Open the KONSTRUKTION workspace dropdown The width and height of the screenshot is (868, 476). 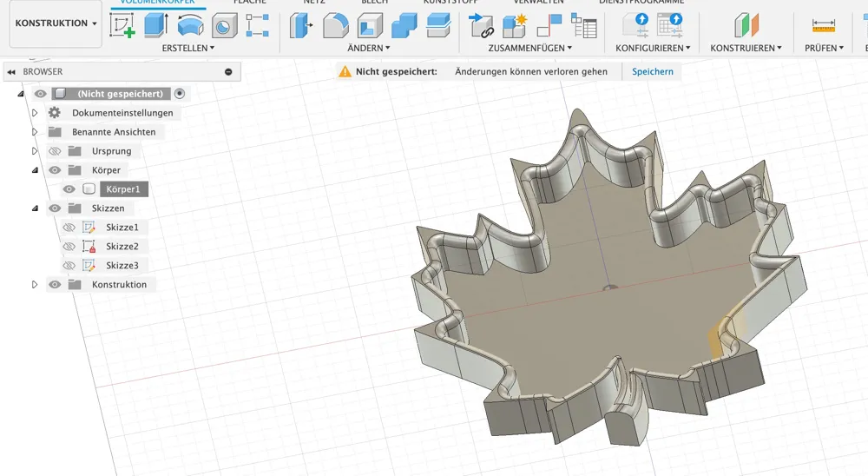[56, 23]
